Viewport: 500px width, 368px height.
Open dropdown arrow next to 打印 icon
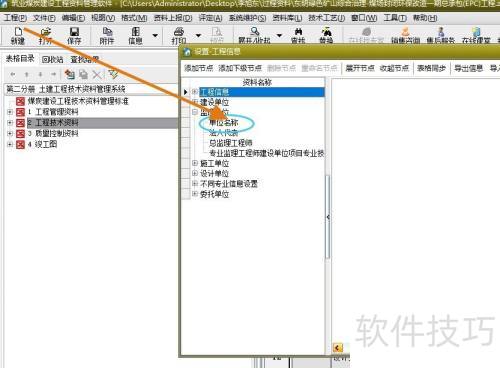(x=198, y=35)
